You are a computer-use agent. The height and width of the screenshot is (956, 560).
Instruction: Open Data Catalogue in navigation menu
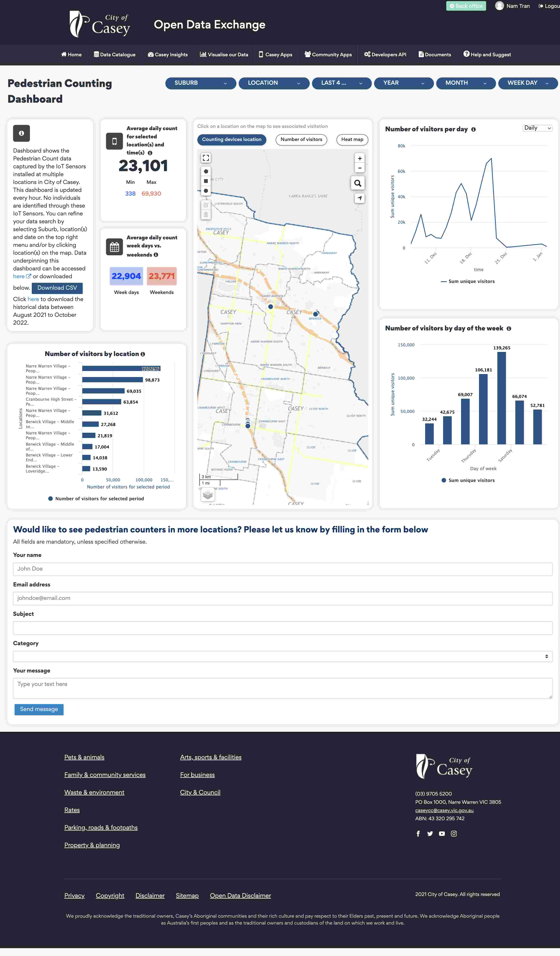[x=115, y=55]
